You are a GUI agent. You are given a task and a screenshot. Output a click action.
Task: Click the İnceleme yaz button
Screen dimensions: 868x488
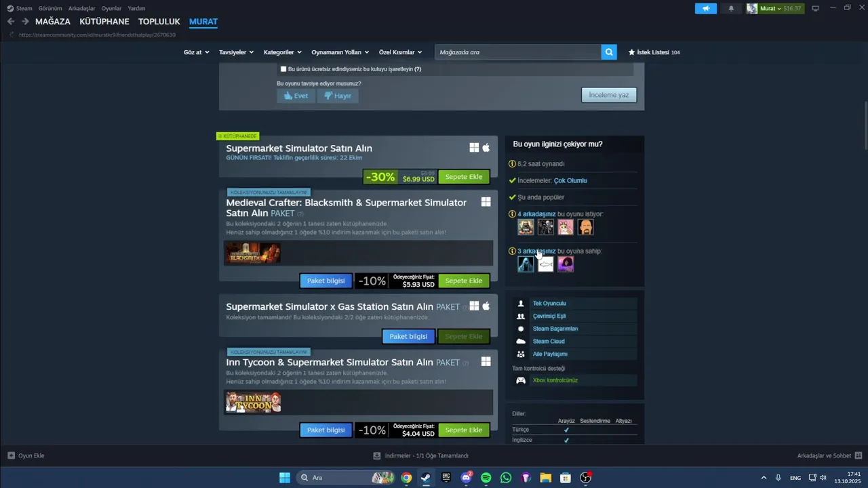(609, 95)
